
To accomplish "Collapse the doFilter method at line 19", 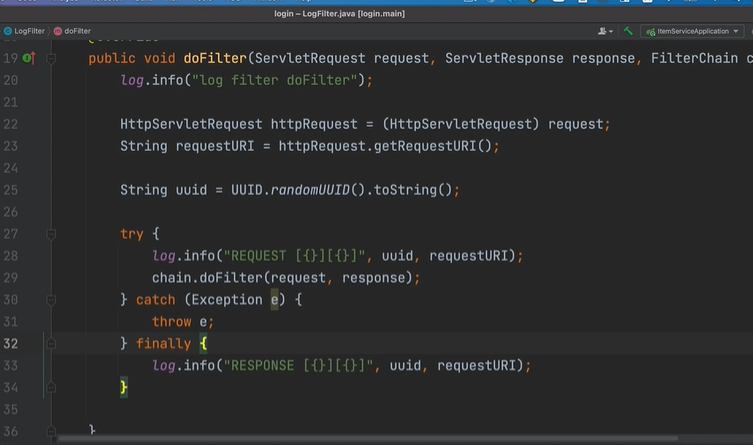I will point(51,59).
